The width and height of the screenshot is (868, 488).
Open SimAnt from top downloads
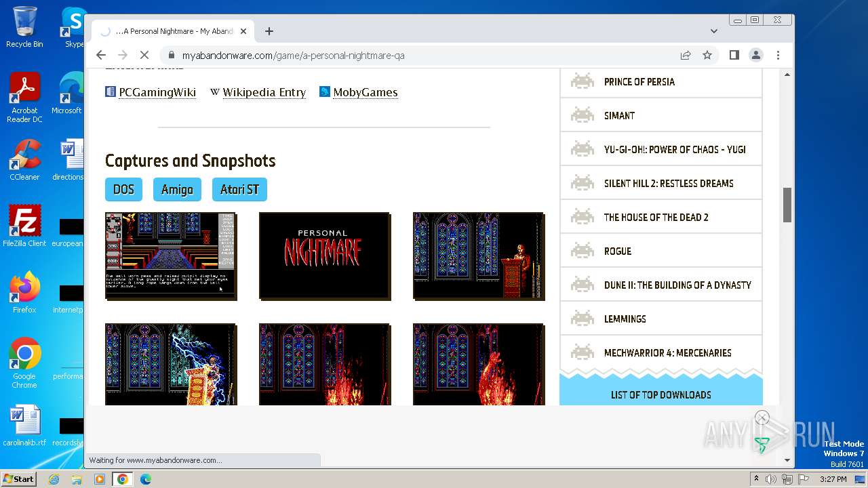tap(619, 116)
